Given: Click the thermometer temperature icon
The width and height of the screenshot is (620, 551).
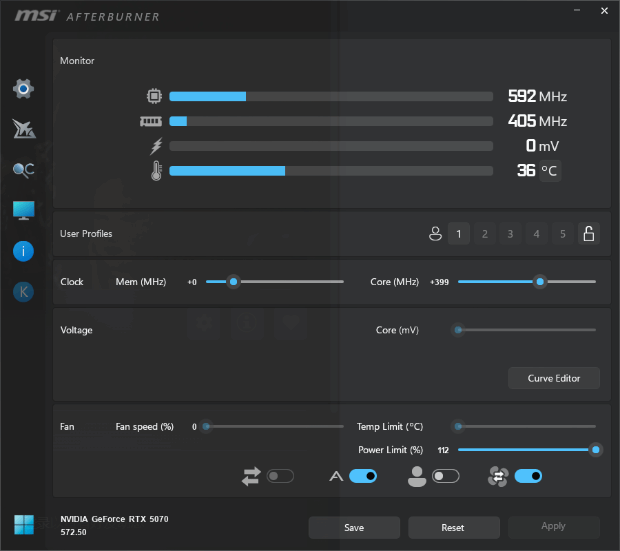Looking at the screenshot, I should pos(156,171).
